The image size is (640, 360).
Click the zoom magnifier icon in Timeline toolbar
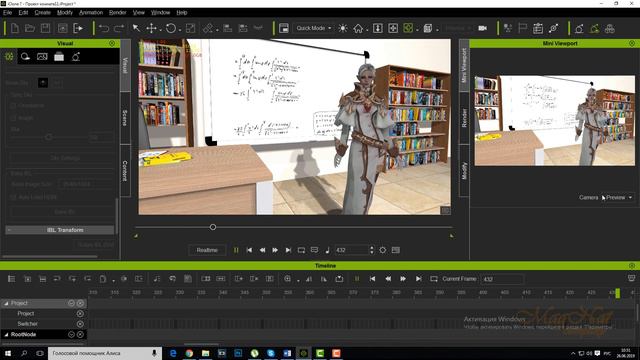point(287,279)
